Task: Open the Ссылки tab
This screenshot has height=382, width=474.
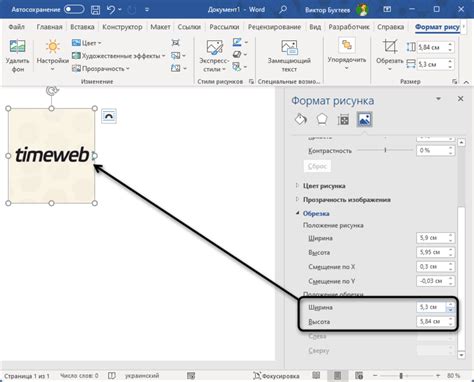Action: click(x=189, y=27)
